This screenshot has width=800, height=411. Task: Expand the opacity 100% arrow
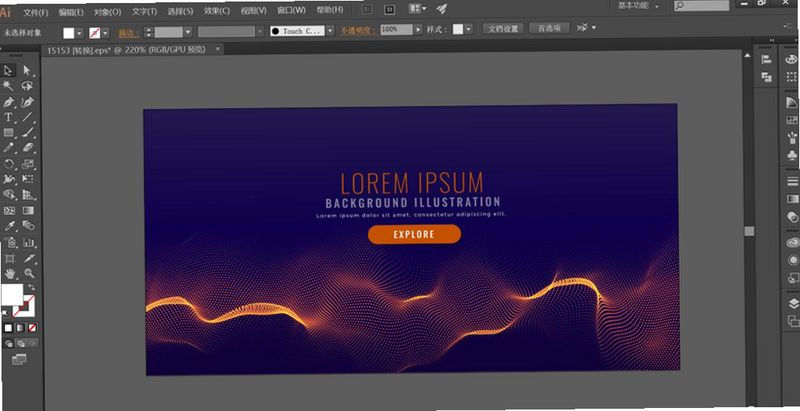[x=418, y=30]
